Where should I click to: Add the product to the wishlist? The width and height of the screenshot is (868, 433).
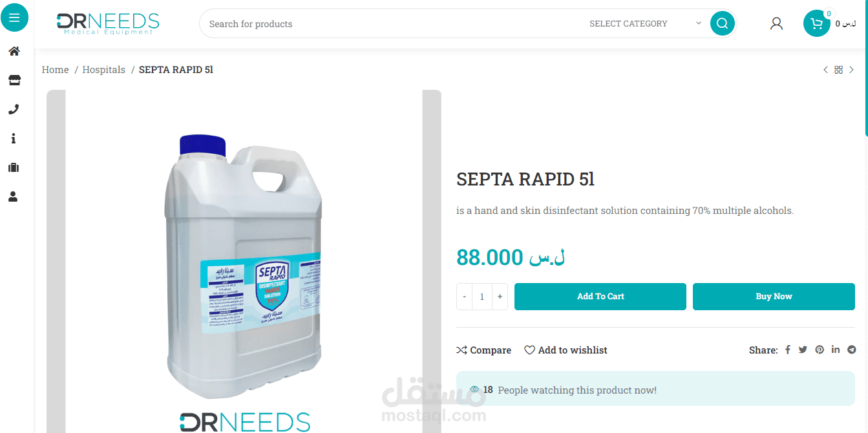[566, 350]
